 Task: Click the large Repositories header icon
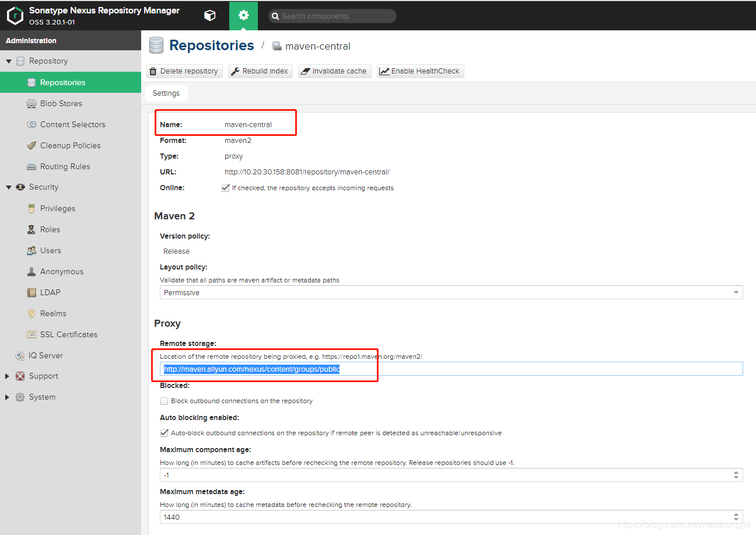[156, 46]
